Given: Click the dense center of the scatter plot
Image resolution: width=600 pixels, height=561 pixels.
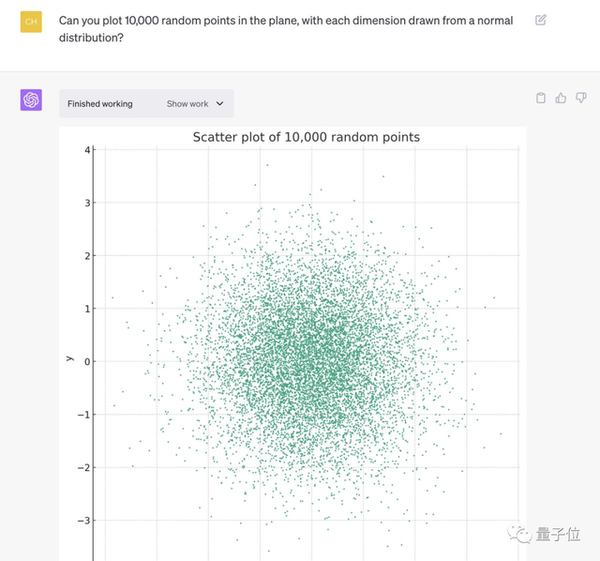Looking at the screenshot, I should point(312,362).
